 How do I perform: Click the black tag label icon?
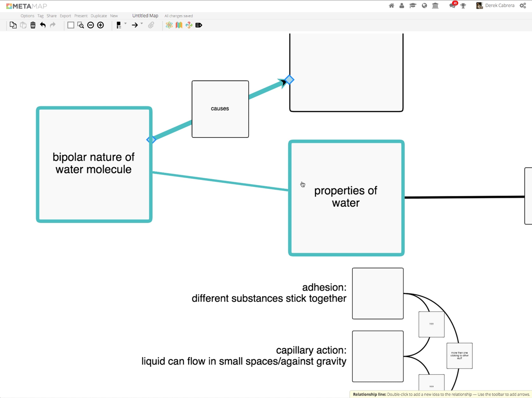click(199, 25)
